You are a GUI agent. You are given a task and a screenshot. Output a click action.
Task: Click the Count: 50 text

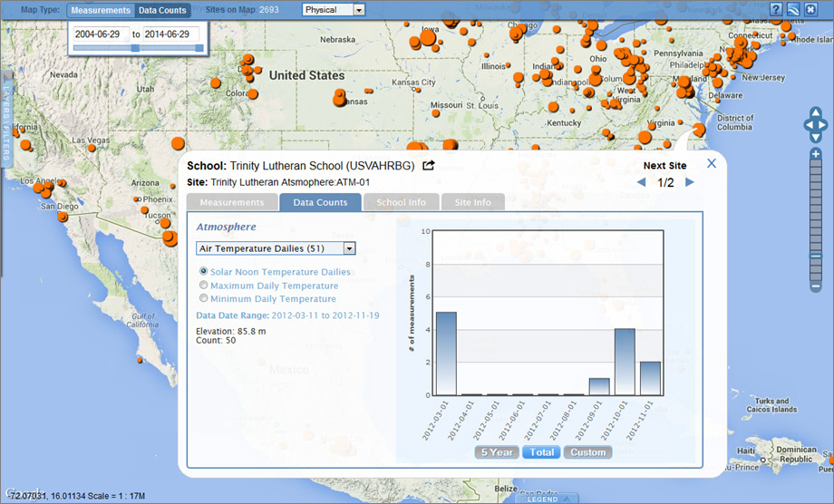[216, 340]
